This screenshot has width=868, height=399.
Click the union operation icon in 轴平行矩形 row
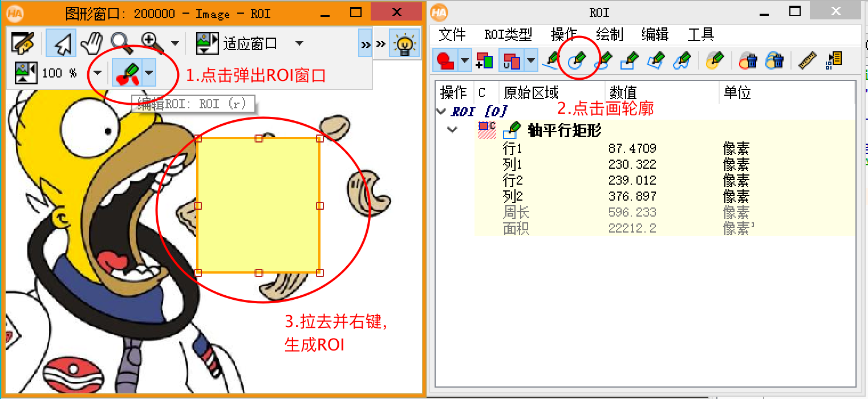(x=486, y=130)
